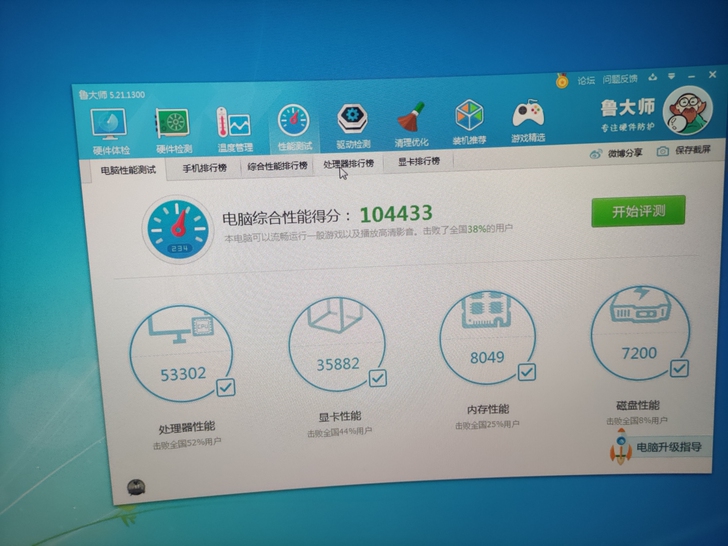The height and width of the screenshot is (546, 728).
Task: Click the 磁盘性能 label
Action: 637,405
